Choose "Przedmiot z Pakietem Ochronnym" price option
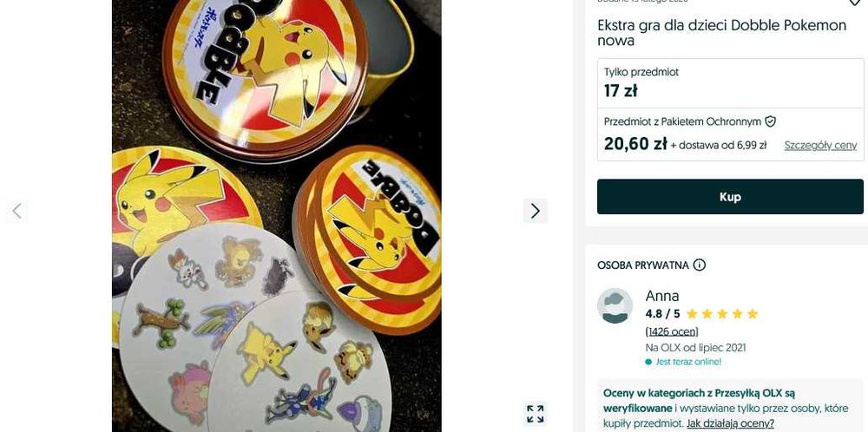This screenshot has height=432, width=868. coord(682,122)
